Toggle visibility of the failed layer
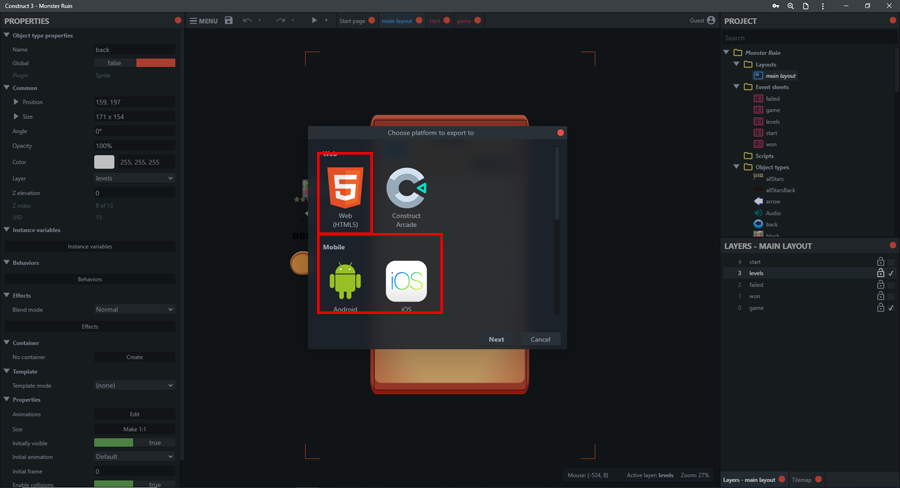Image resolution: width=900 pixels, height=488 pixels. point(891,285)
